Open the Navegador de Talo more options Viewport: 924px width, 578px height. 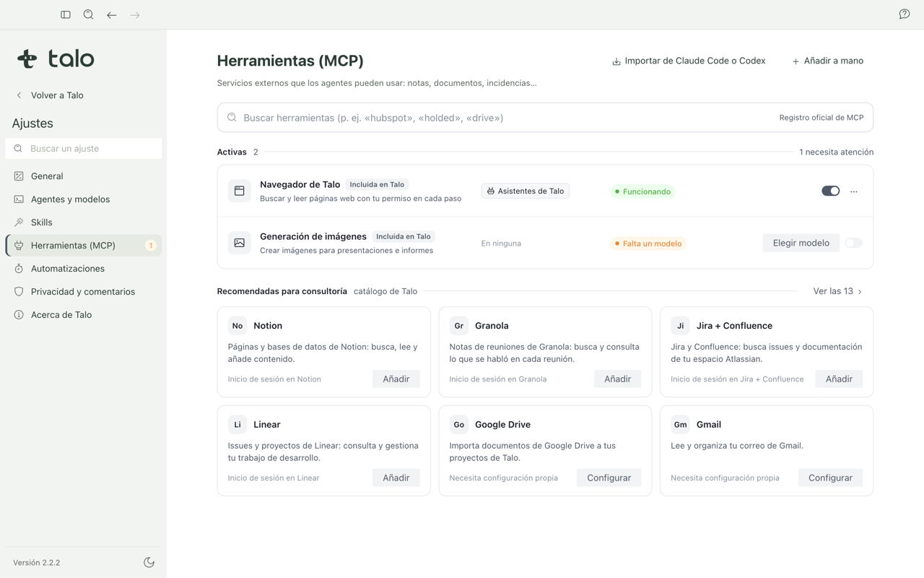pyautogui.click(x=854, y=191)
